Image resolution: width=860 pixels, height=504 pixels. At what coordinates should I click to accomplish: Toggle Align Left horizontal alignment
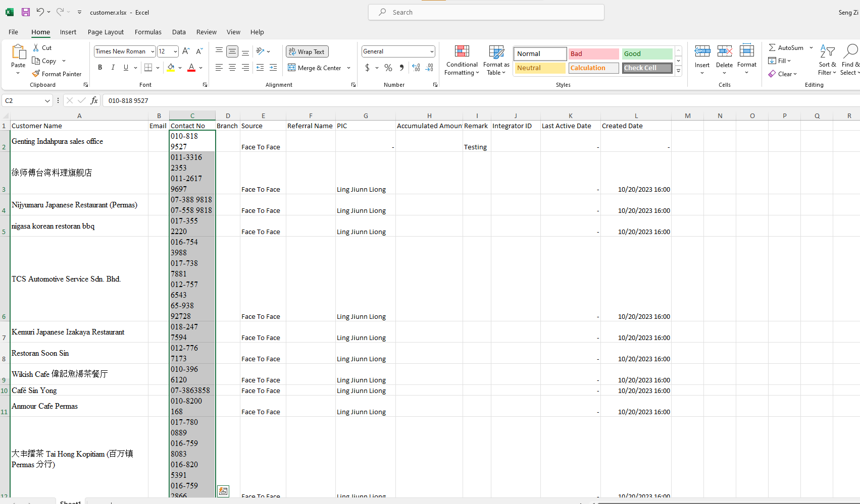pos(219,68)
